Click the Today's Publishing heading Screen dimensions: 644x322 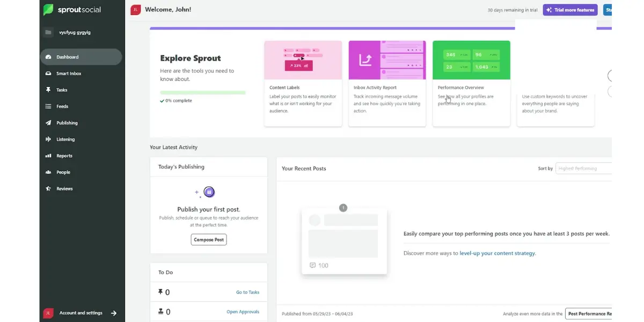[181, 167]
